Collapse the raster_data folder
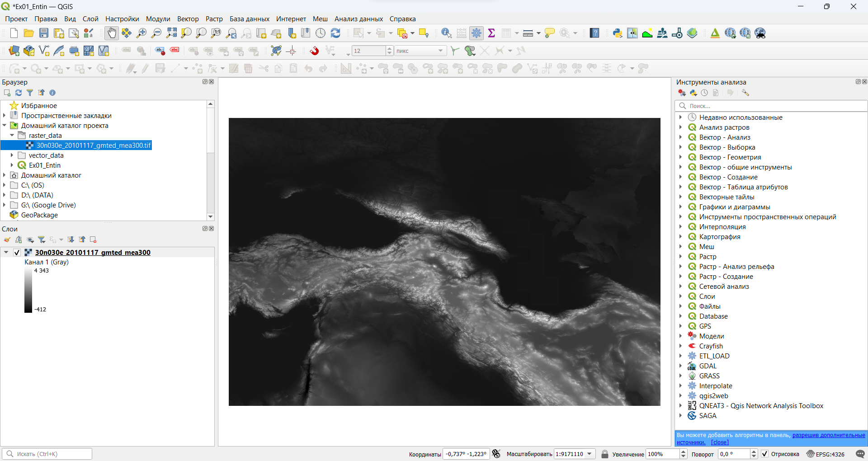Viewport: 868px width, 461px height. (x=12, y=135)
